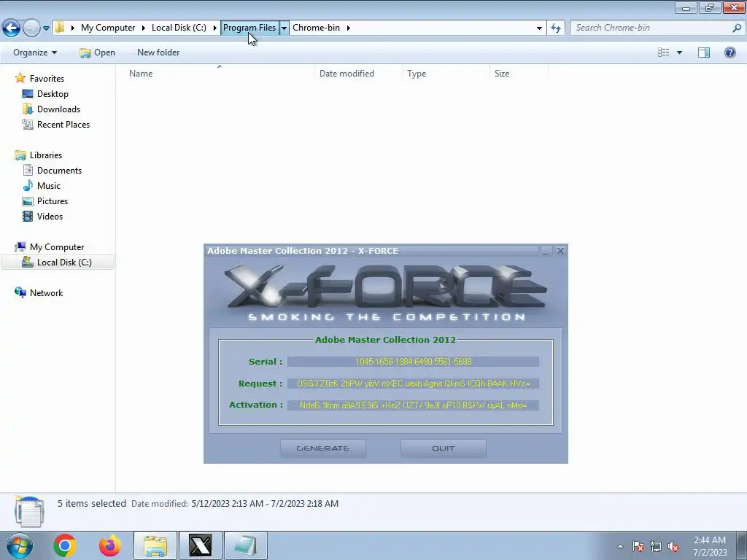Click the network tray icon
Image resolution: width=747 pixels, height=560 pixels.
tap(656, 546)
